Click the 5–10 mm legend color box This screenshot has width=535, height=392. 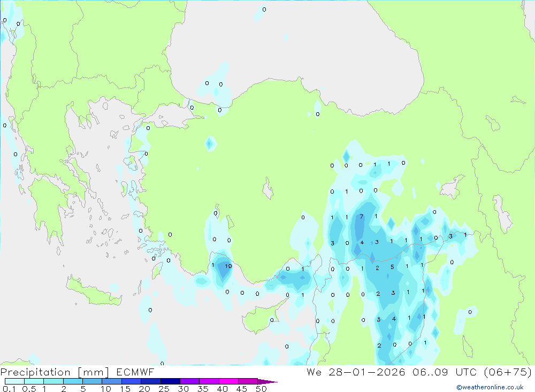tap(92, 381)
